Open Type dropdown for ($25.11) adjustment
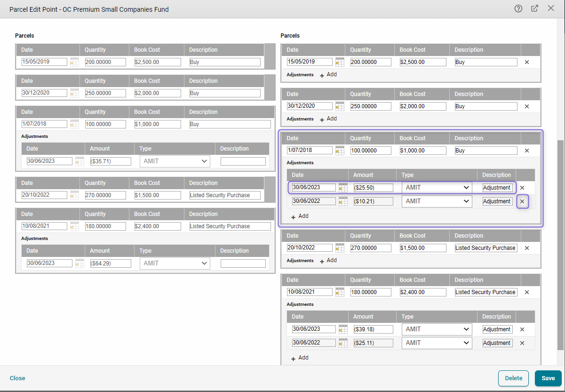This screenshot has width=565, height=392. coord(437,343)
